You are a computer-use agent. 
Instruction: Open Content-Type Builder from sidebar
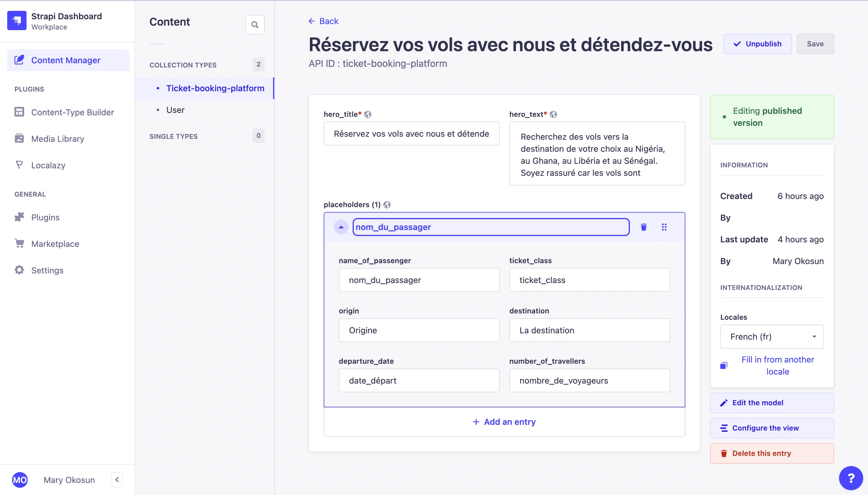[72, 112]
